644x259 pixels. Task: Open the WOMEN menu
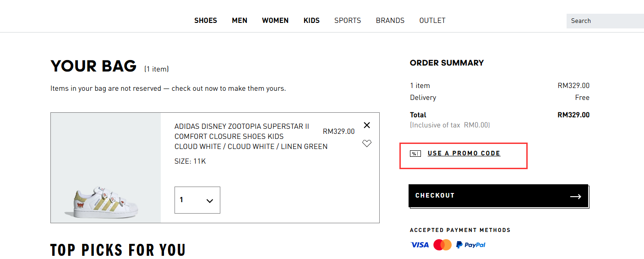coord(275,21)
